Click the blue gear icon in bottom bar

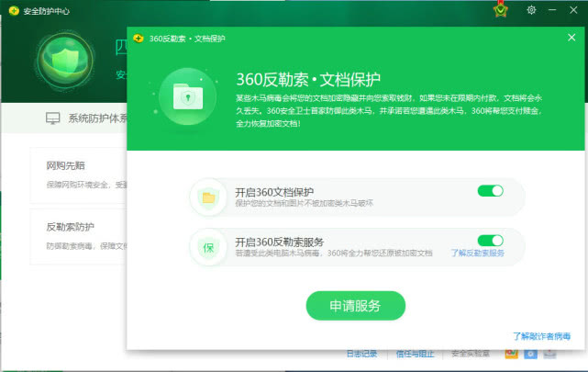(530, 354)
